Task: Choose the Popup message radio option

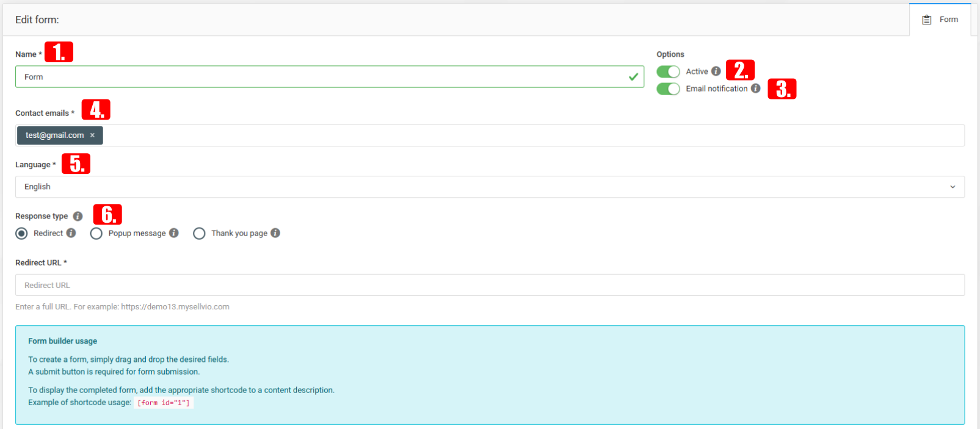Action: 96,234
